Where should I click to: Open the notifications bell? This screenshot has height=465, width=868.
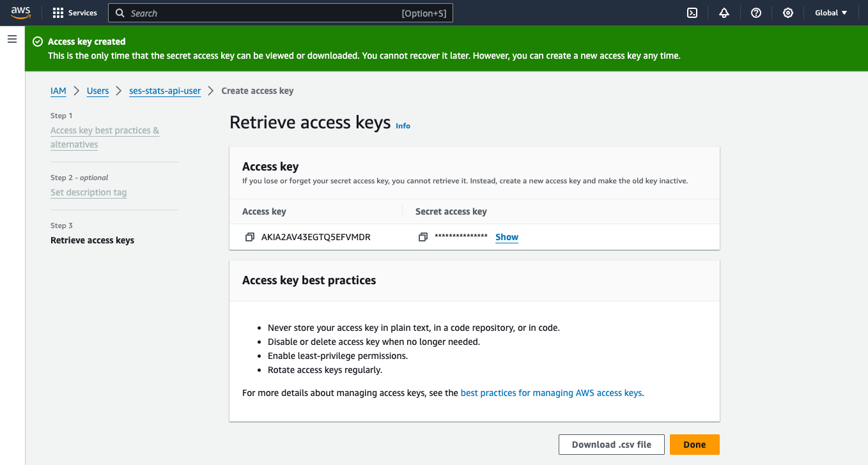[724, 13]
